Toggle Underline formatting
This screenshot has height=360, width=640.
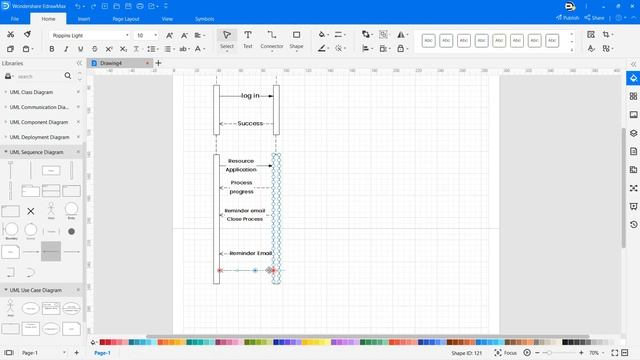[80, 49]
